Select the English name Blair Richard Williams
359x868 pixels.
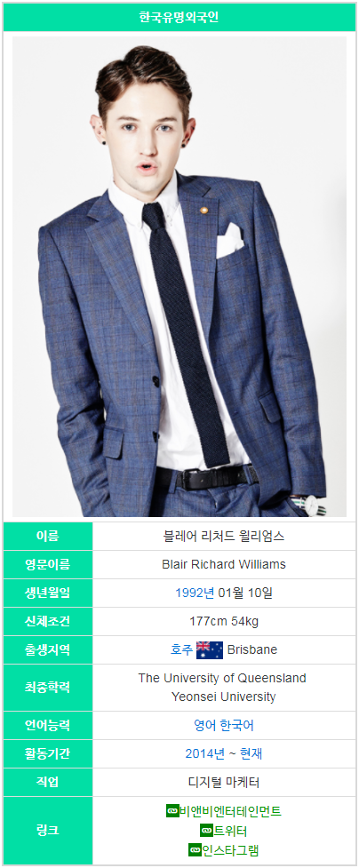click(224, 565)
